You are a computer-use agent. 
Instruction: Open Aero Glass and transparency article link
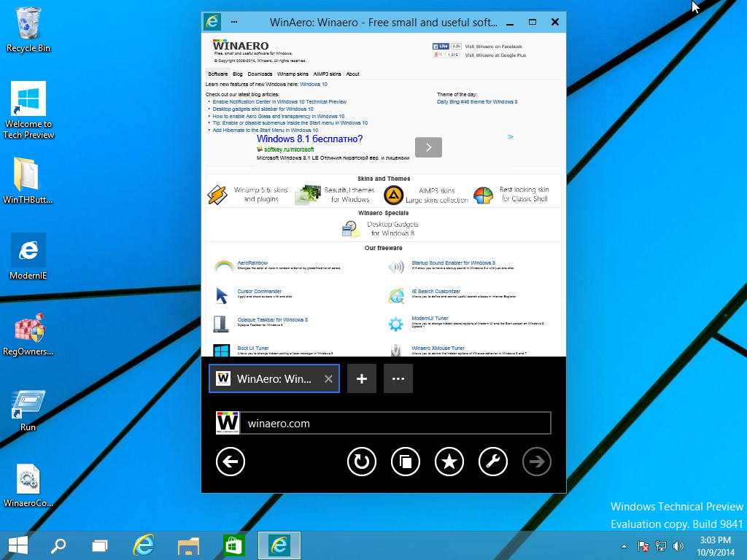[278, 116]
